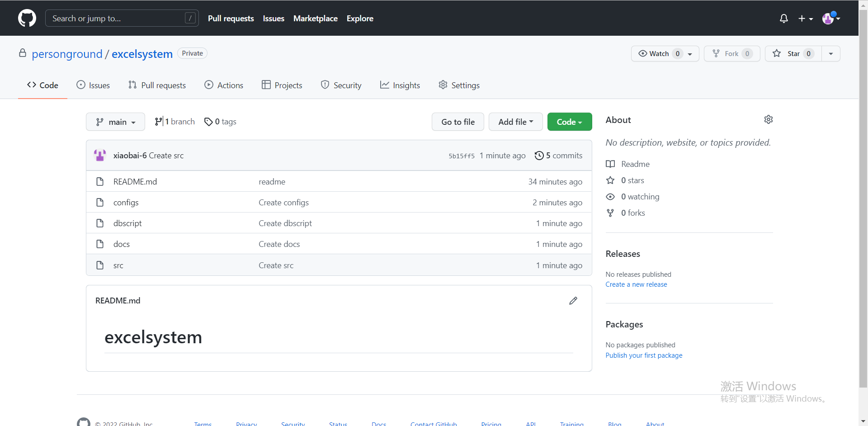The width and height of the screenshot is (868, 426).
Task: Open the About section gear settings
Action: tap(769, 119)
